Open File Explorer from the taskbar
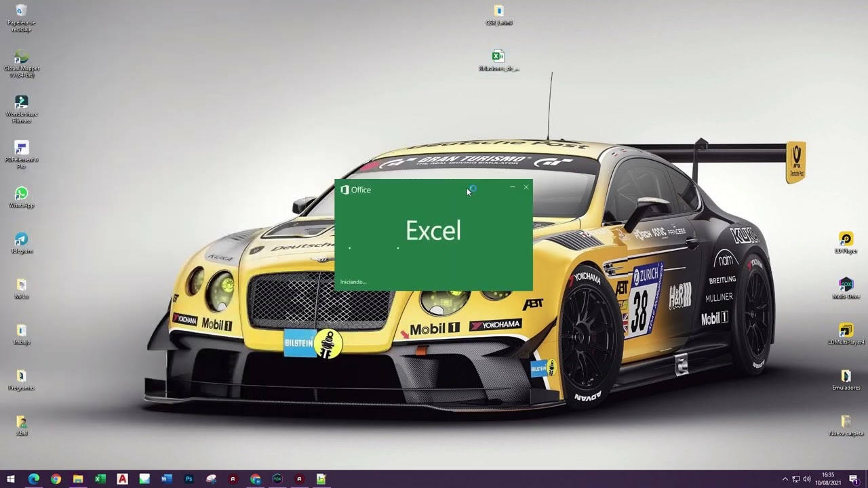 pyautogui.click(x=78, y=479)
